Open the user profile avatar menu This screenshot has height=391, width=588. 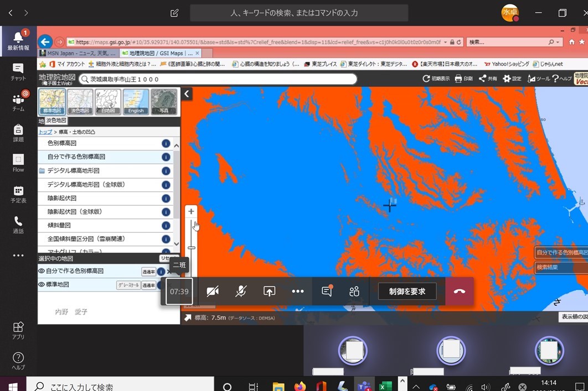click(x=510, y=13)
